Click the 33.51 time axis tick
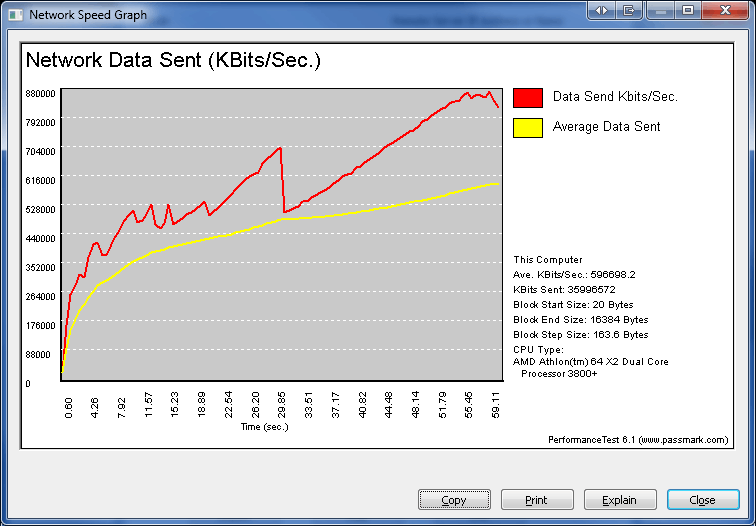This screenshot has width=756, height=526. click(x=309, y=405)
